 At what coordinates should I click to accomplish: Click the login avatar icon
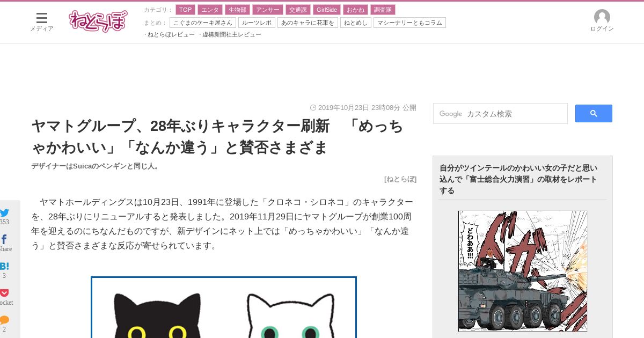(602, 17)
